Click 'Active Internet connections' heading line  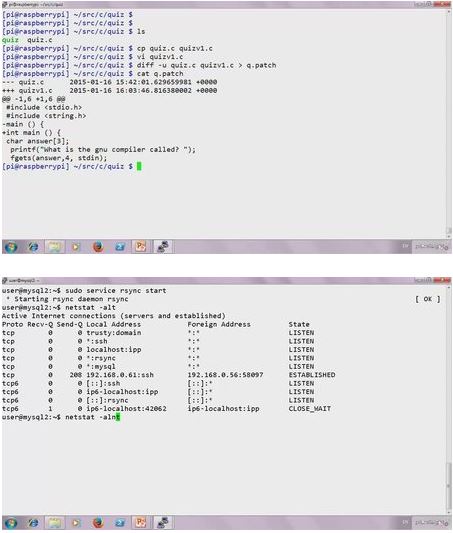click(x=114, y=316)
